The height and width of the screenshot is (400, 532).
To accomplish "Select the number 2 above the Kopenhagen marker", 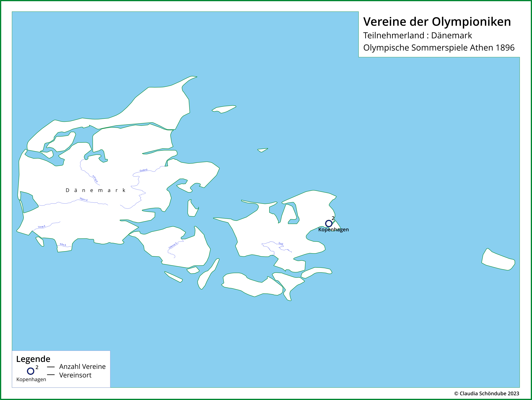I will pyautogui.click(x=333, y=218).
